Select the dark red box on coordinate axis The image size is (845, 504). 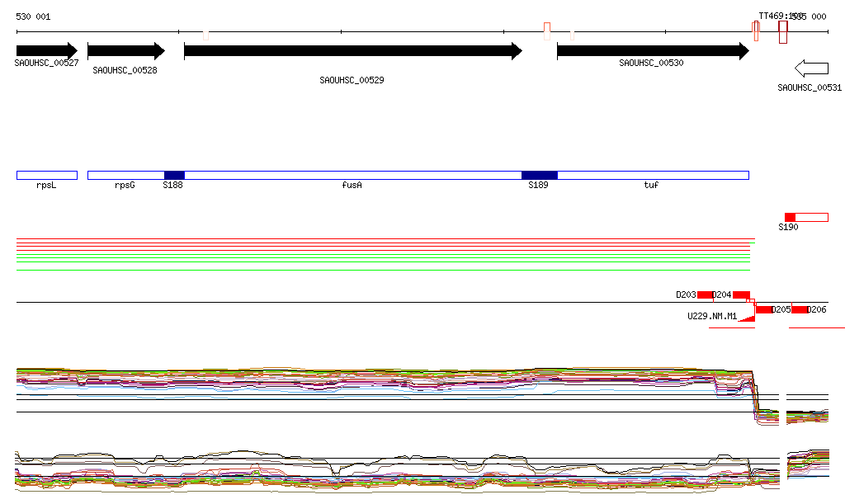coord(783,32)
